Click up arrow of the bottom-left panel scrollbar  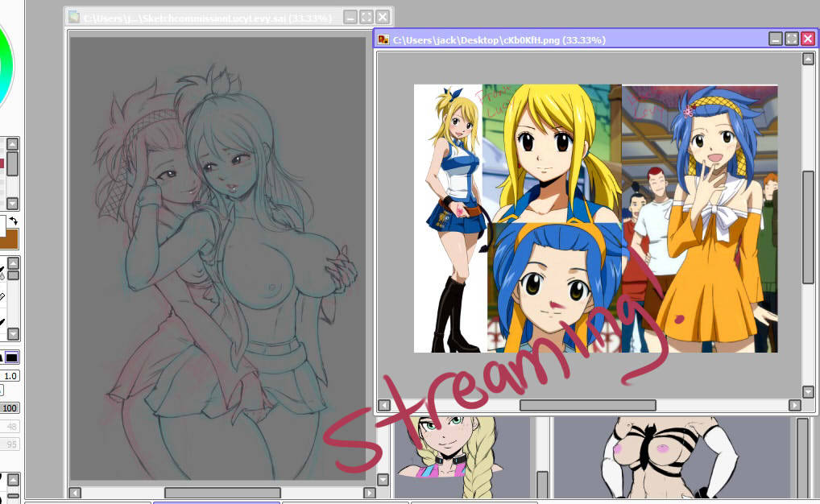(x=13, y=479)
